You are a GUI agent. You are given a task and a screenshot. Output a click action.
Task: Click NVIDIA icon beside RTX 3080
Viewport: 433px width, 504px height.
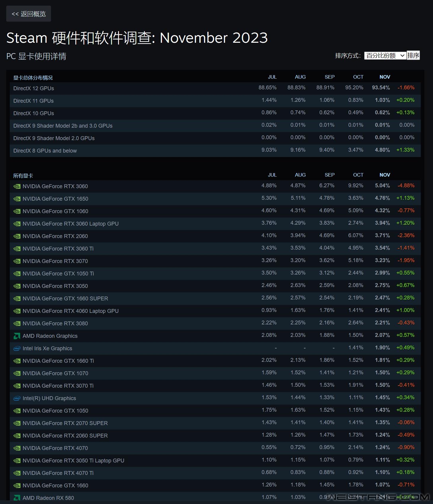(17, 324)
